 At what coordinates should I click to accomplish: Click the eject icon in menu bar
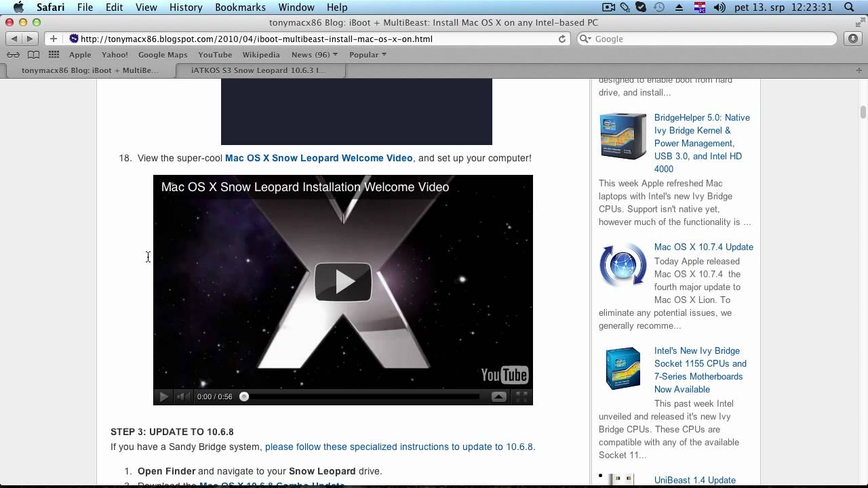[x=679, y=7]
